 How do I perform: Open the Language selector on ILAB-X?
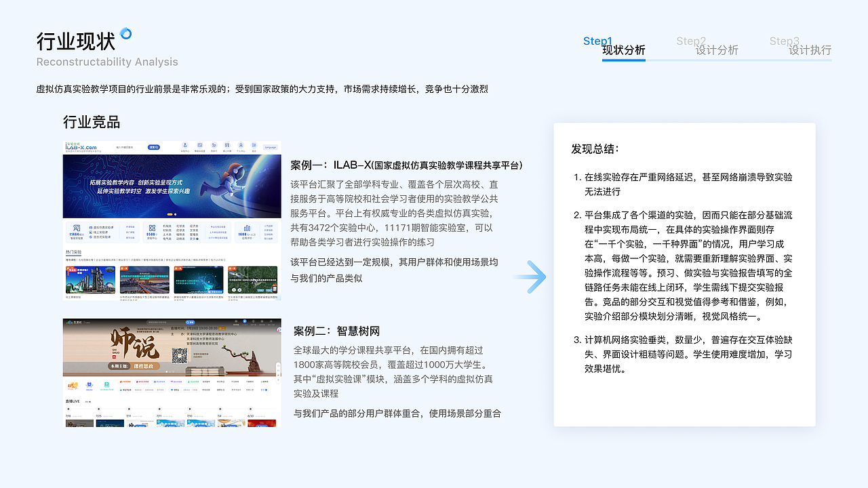point(271,147)
